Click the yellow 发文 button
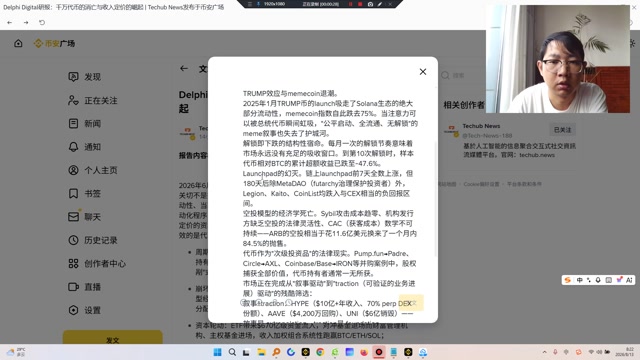The width and height of the screenshot is (640, 360). pyautogui.click(x=113, y=338)
